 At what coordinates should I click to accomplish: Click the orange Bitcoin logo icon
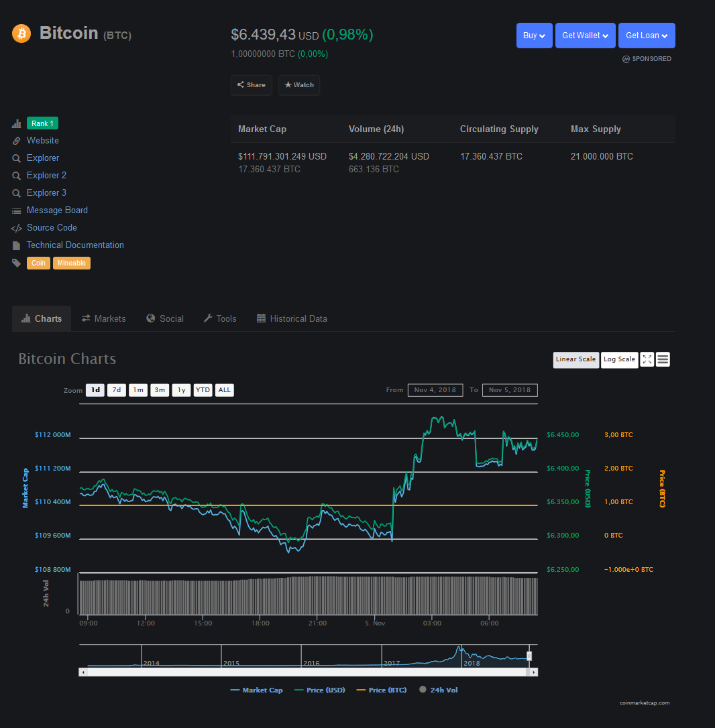coord(21,34)
